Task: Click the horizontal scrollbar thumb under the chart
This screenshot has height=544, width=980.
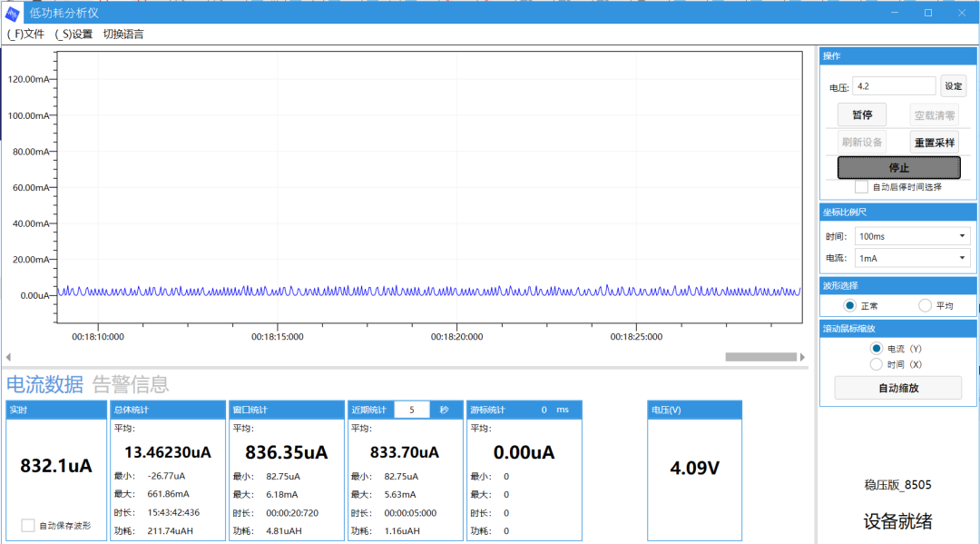Action: coord(760,357)
